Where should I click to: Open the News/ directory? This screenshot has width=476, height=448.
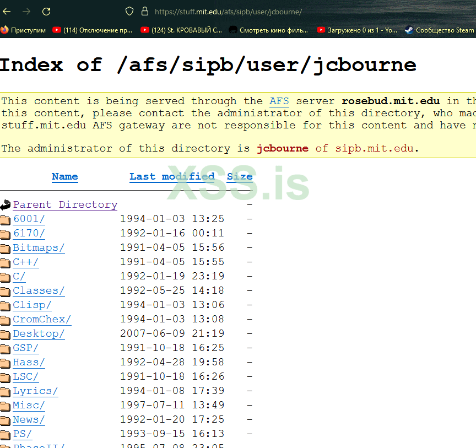[29, 420]
